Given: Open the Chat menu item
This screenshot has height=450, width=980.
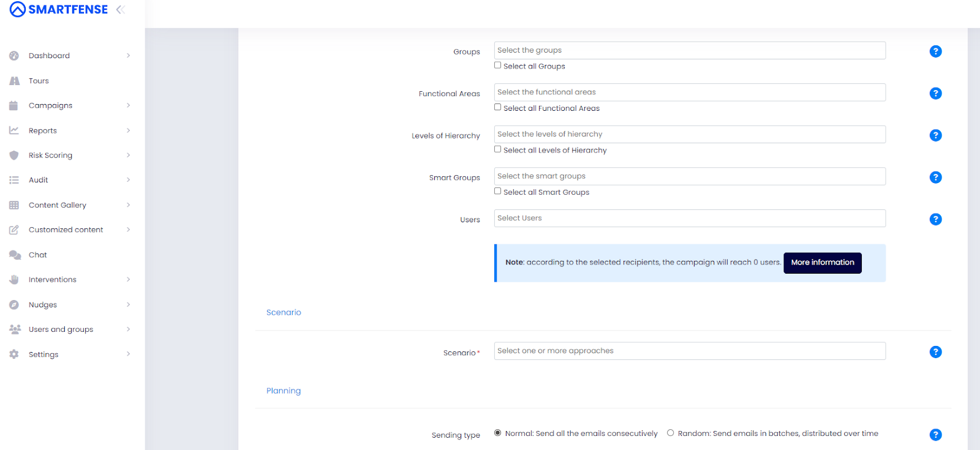Looking at the screenshot, I should pos(37,255).
